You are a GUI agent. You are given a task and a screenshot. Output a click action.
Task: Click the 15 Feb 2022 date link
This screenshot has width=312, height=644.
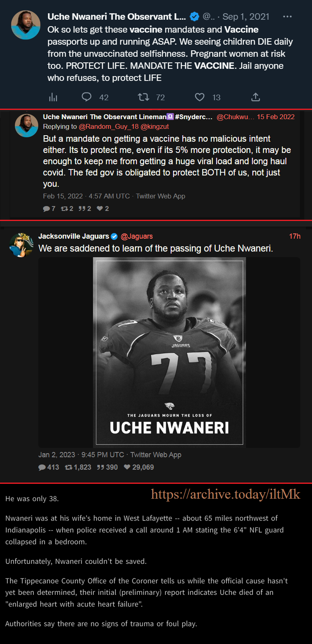[x=276, y=117]
